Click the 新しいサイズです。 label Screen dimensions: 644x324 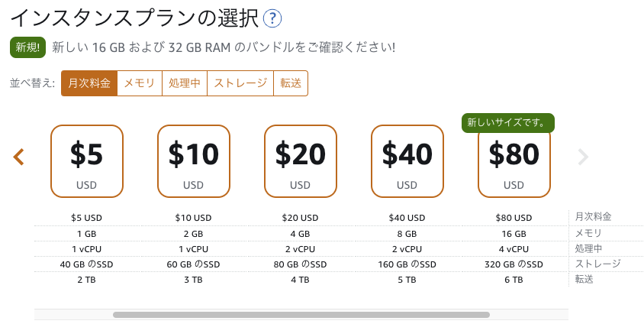pyautogui.click(x=507, y=122)
